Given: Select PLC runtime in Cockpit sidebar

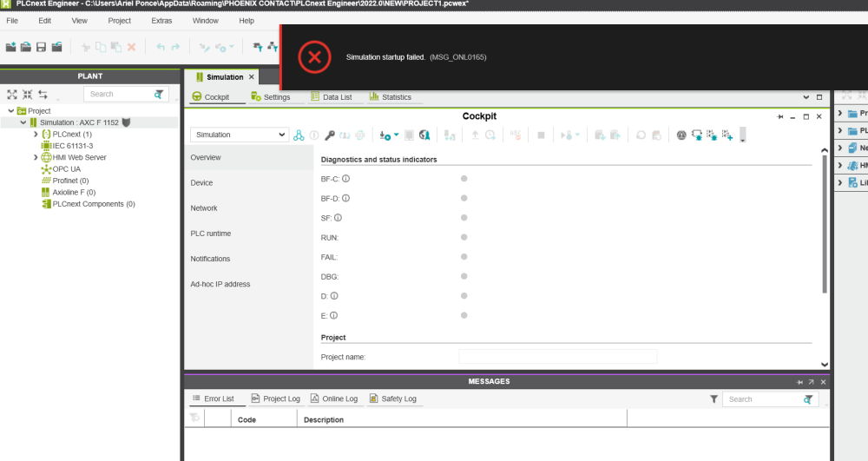Looking at the screenshot, I should click(211, 234).
